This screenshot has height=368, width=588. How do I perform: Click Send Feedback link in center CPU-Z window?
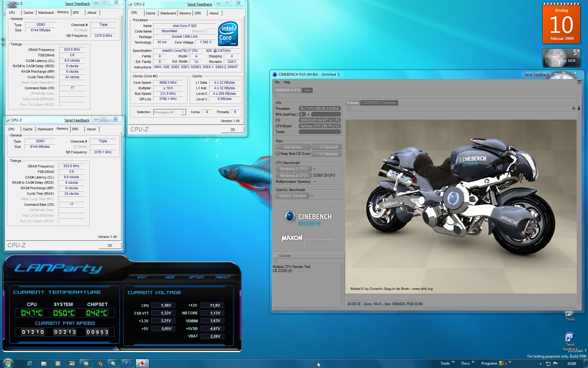(x=200, y=4)
